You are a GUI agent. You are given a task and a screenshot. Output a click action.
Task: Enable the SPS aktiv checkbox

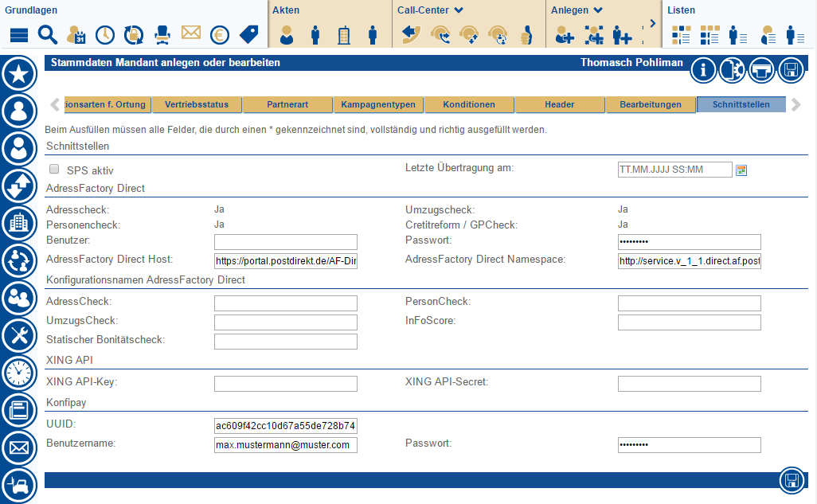click(x=54, y=169)
